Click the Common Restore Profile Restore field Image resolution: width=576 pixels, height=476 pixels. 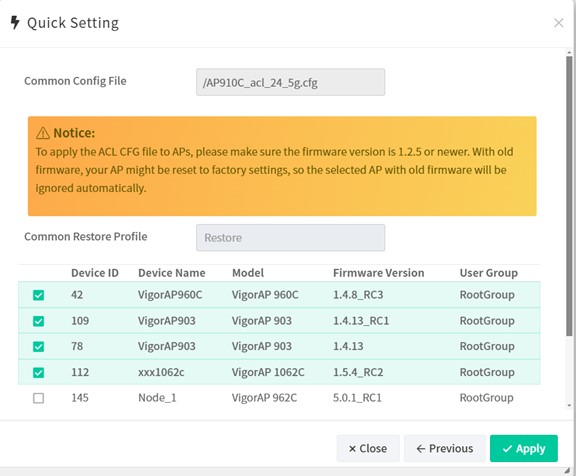coord(291,238)
